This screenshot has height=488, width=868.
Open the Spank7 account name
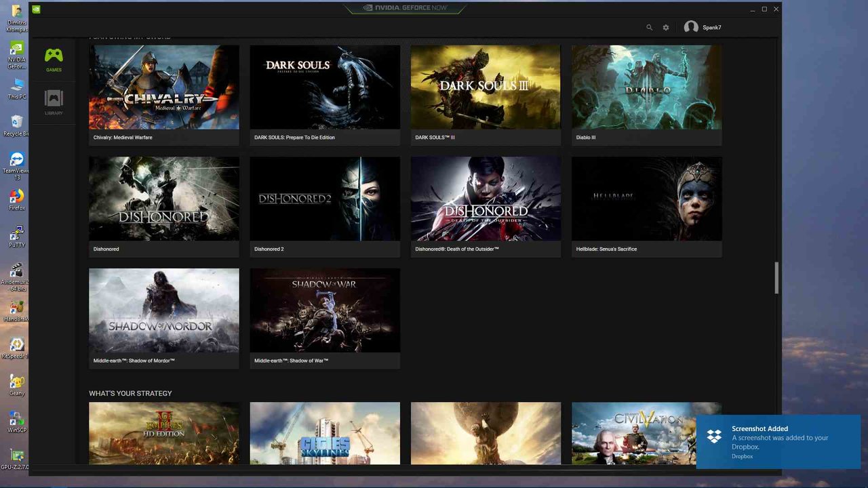pyautogui.click(x=711, y=28)
